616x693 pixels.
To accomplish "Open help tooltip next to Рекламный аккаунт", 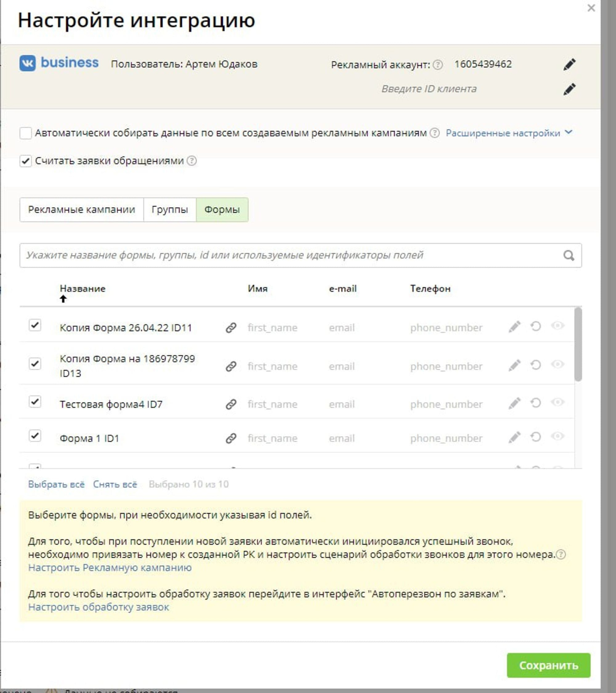I will pos(438,65).
